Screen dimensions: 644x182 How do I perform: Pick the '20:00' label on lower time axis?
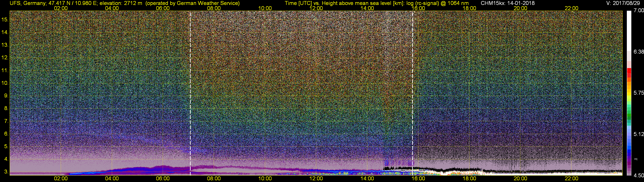521,179
